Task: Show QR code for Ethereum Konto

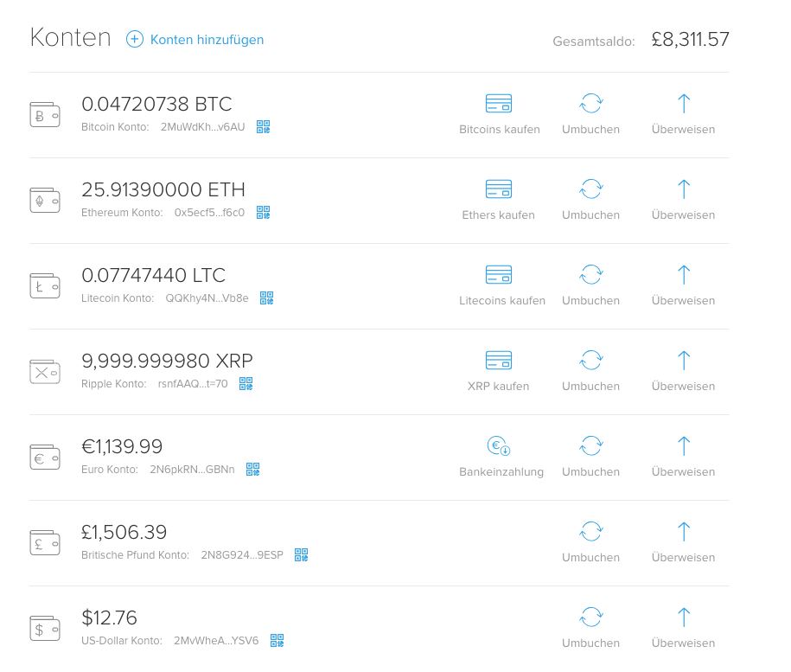Action: (x=264, y=213)
